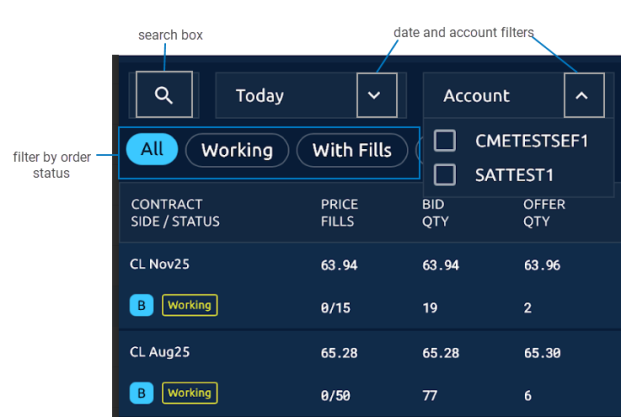Click the Offer Qty column header

[x=544, y=212]
